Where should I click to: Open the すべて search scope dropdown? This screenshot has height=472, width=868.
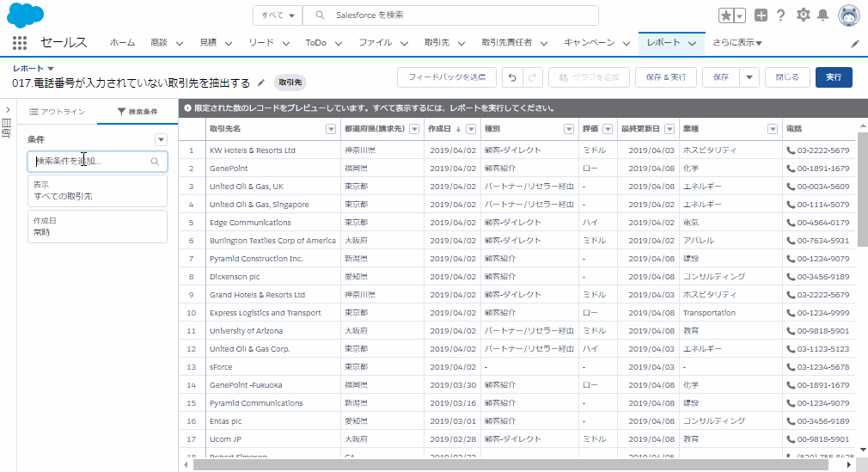click(x=278, y=15)
